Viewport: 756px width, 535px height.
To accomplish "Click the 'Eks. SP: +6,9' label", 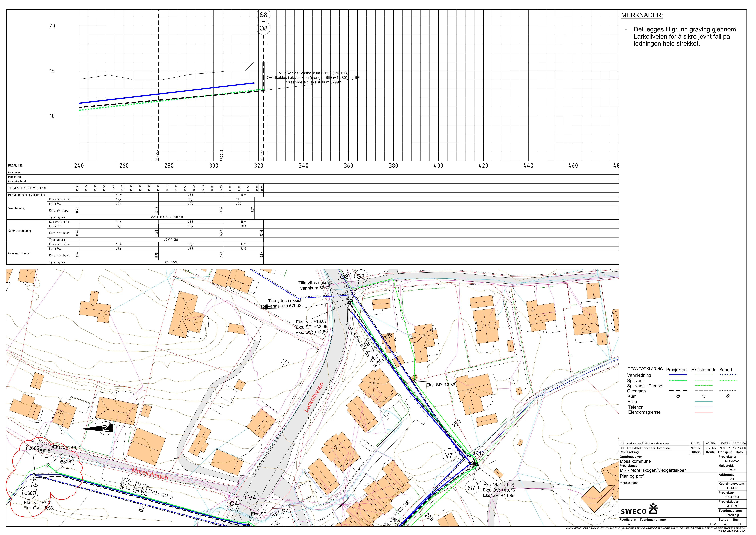I will point(264,514).
